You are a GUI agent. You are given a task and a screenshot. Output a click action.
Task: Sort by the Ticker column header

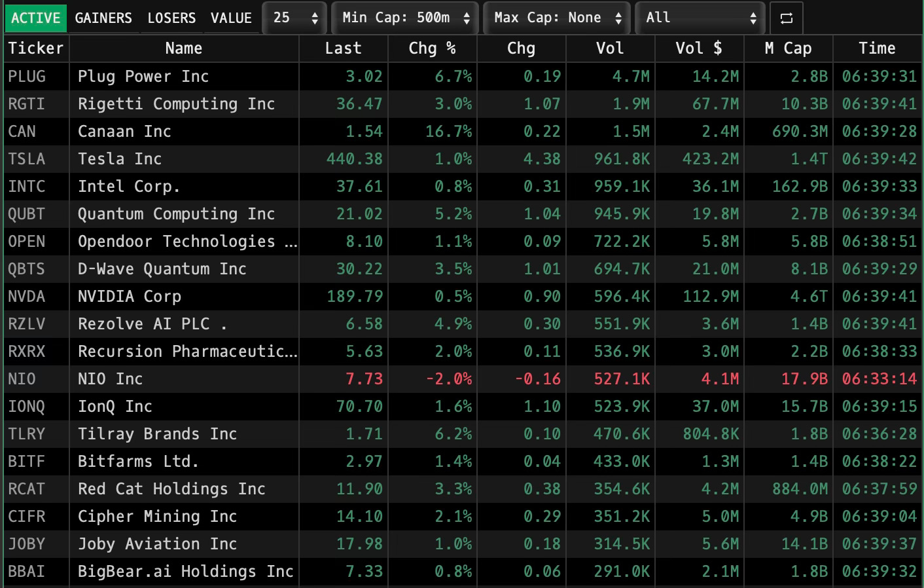(36, 48)
